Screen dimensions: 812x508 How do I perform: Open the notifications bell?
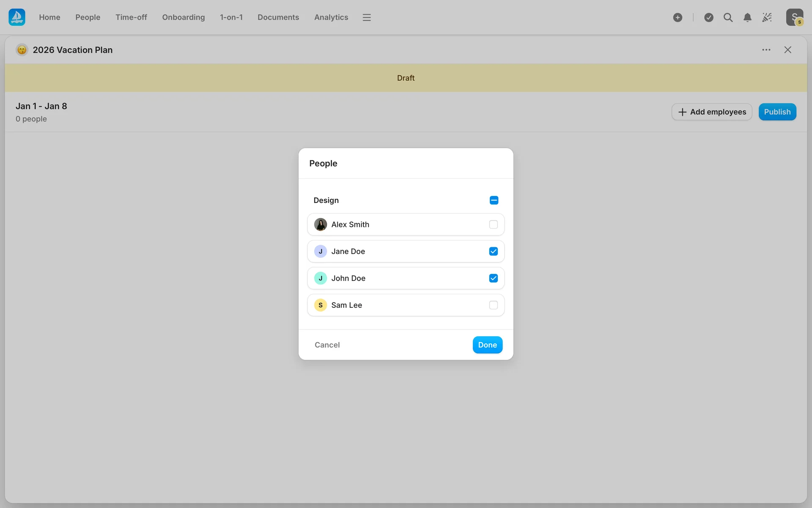(747, 17)
